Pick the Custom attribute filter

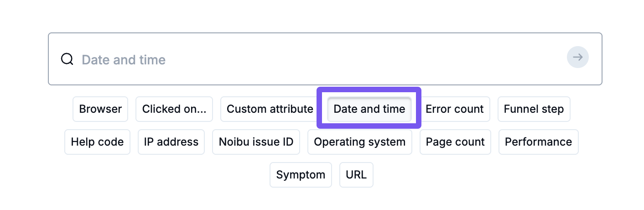click(270, 109)
